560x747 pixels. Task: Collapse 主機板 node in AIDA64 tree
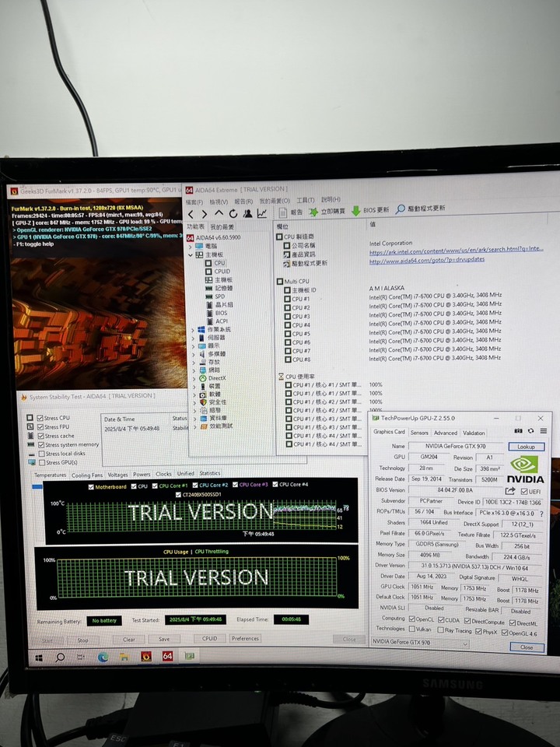[191, 255]
